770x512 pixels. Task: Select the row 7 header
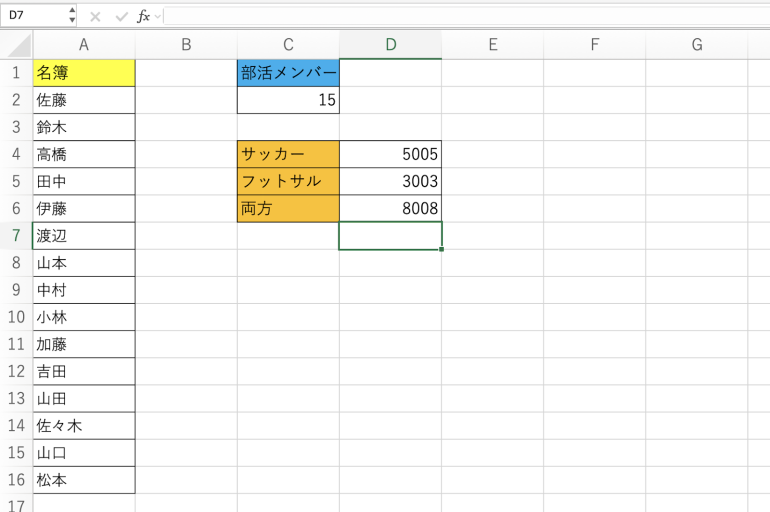click(16, 236)
